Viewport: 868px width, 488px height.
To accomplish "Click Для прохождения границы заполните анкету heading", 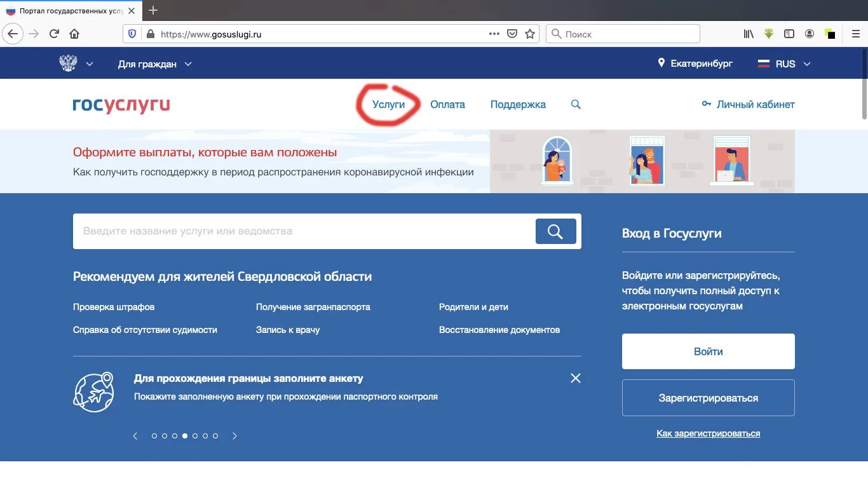I will [248, 379].
